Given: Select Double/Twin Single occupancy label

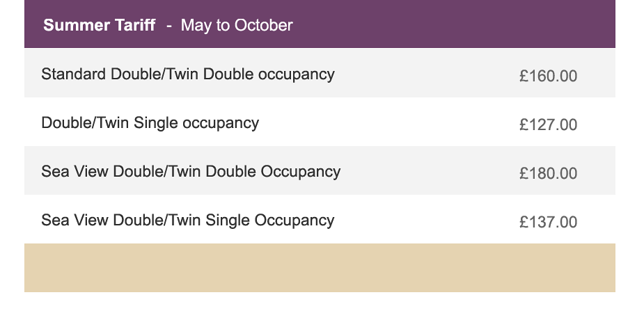Looking at the screenshot, I should pos(150,123).
